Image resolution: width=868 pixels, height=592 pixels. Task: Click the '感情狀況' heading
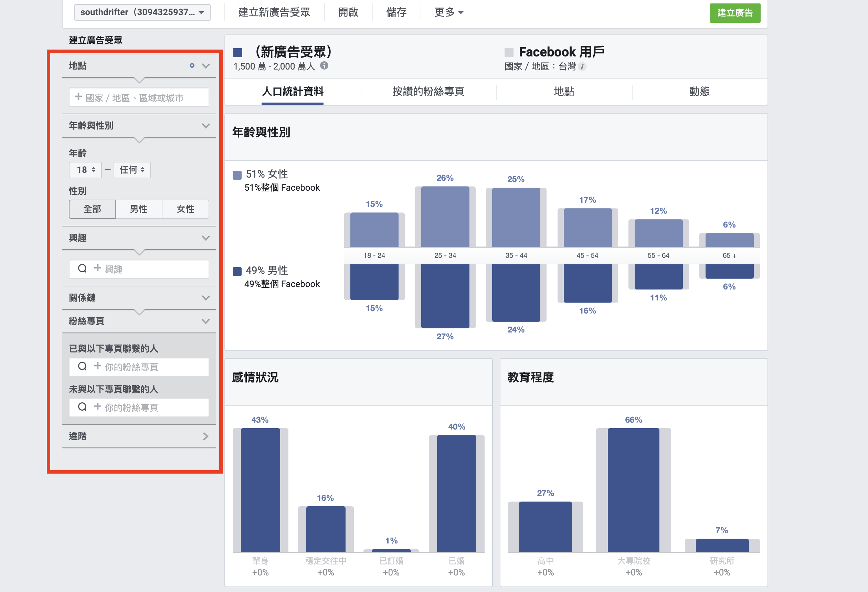[x=255, y=377]
